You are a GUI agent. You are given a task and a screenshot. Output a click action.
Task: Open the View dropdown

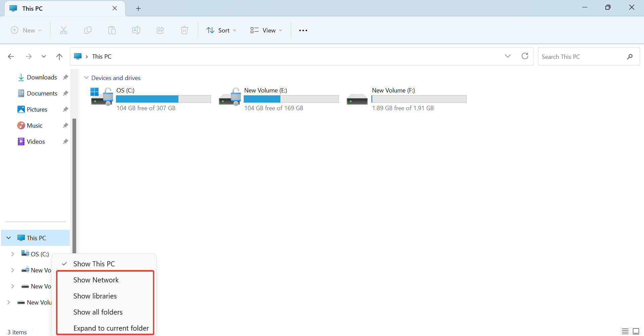coord(266,30)
